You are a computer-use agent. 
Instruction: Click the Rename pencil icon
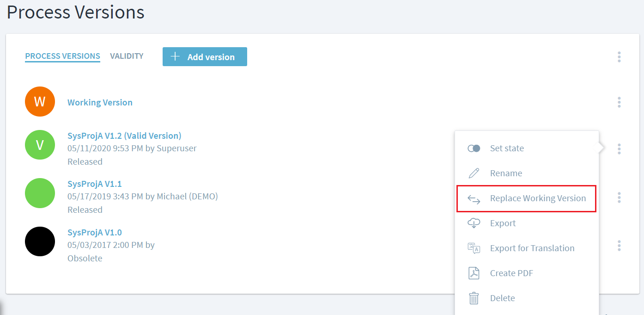point(474,173)
